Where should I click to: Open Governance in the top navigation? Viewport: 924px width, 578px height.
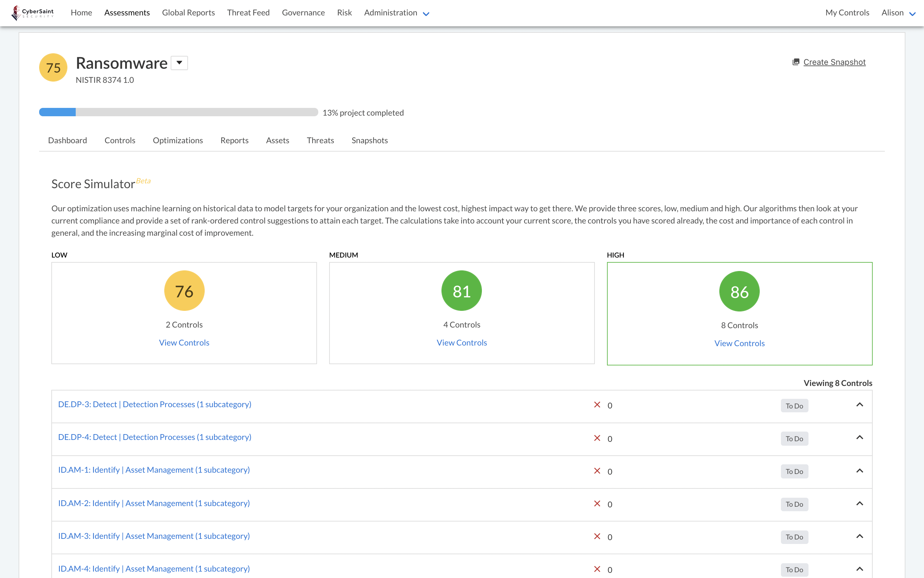(303, 13)
